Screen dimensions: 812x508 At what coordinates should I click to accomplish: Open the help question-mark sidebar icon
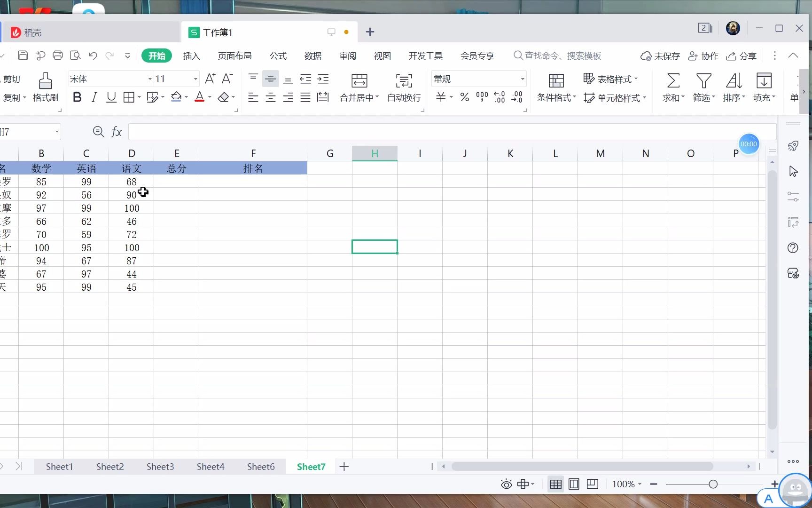click(x=793, y=248)
